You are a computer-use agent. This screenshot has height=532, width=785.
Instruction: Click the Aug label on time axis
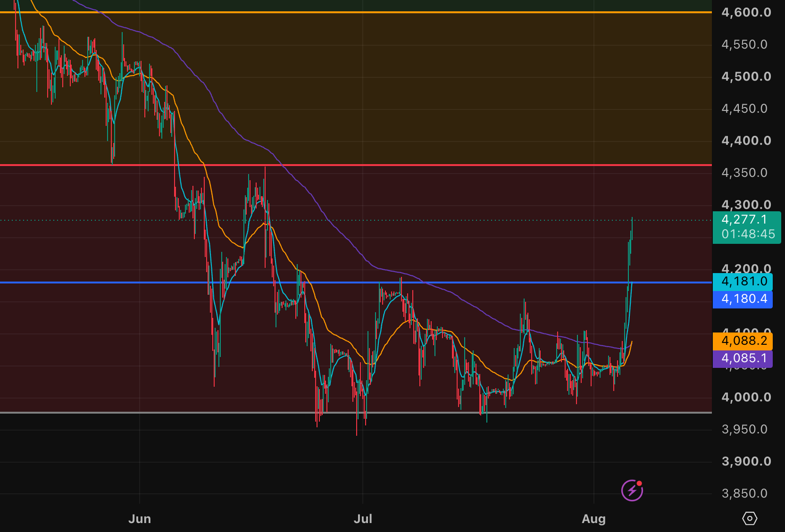coord(593,519)
